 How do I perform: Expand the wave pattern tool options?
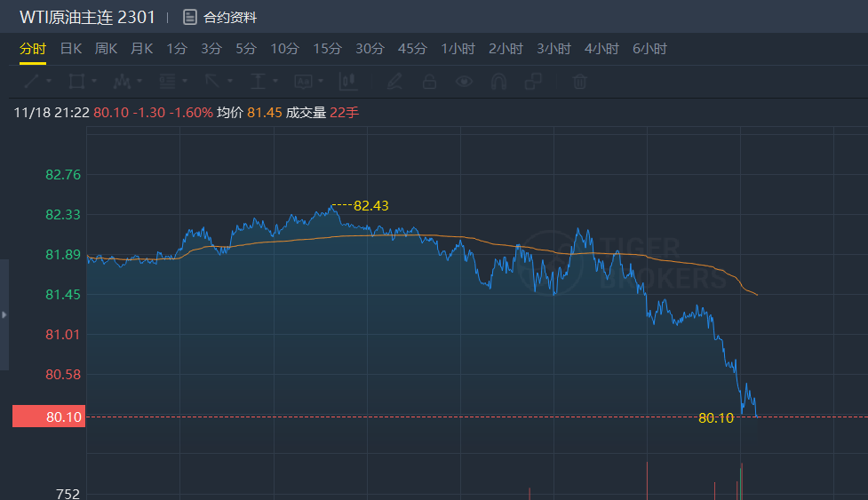click(139, 82)
